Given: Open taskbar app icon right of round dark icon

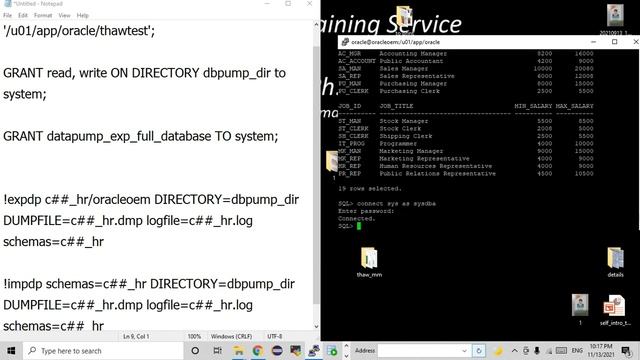Looking at the screenshot, I should (296, 351).
